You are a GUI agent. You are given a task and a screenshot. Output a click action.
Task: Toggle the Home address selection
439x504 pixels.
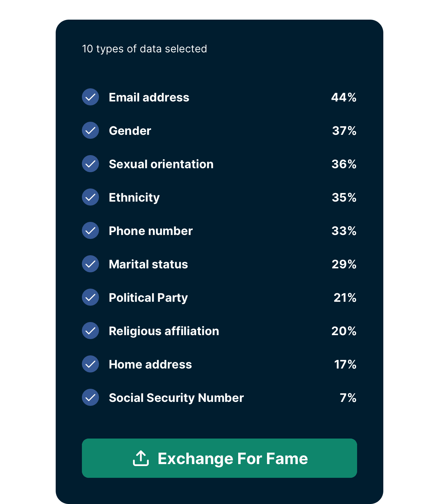coord(90,364)
